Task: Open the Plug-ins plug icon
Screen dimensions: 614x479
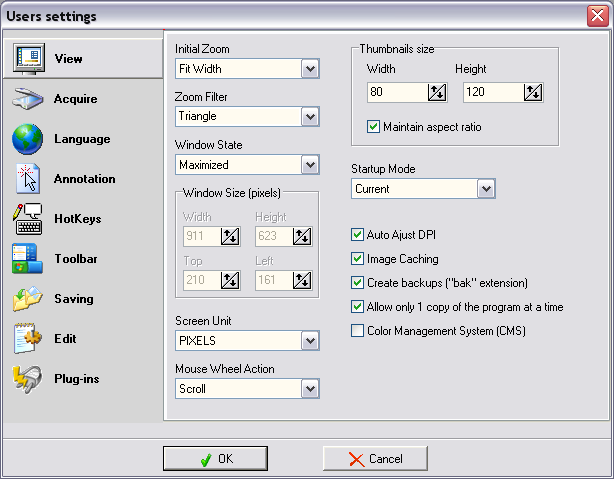Action: pyautogui.click(x=27, y=379)
